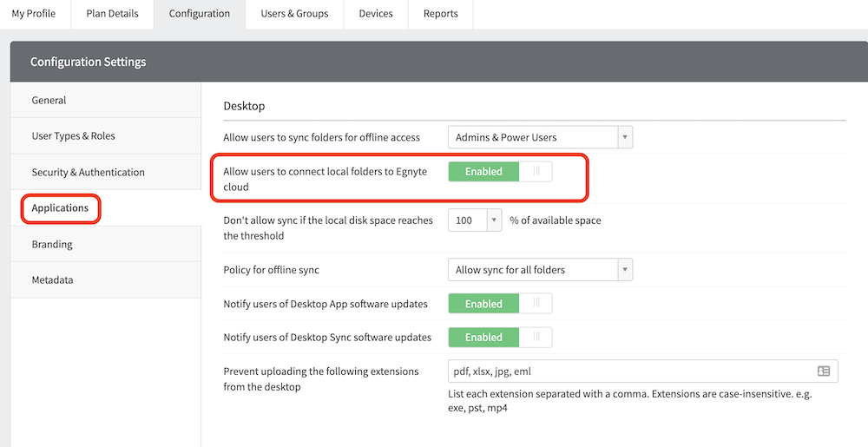Click 'Notify users of Desktop App' label
Image resolution: width=868 pixels, height=447 pixels.
[x=325, y=304]
